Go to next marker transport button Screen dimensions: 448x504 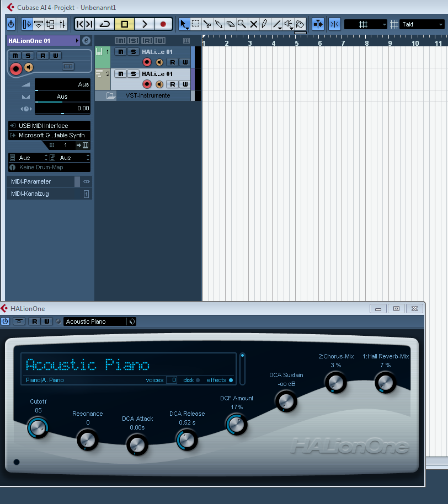point(90,24)
